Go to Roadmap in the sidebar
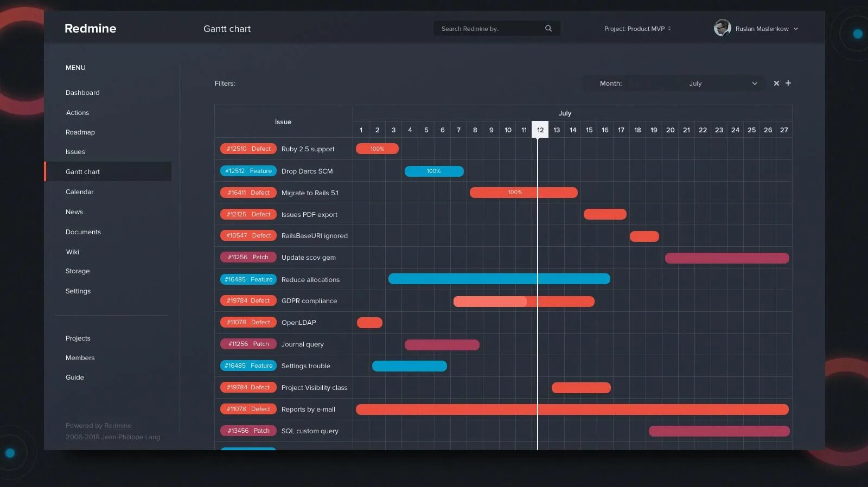The image size is (868, 487). tap(80, 132)
